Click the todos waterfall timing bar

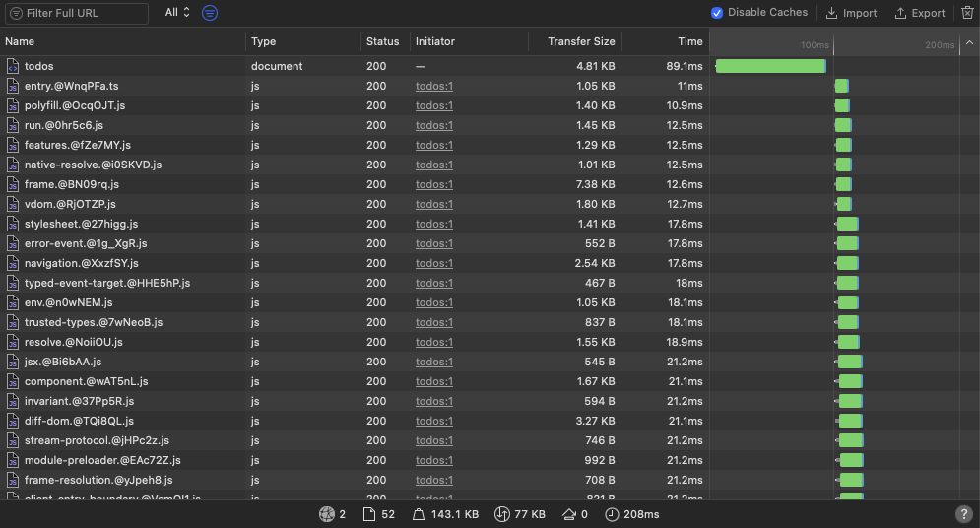[770, 66]
